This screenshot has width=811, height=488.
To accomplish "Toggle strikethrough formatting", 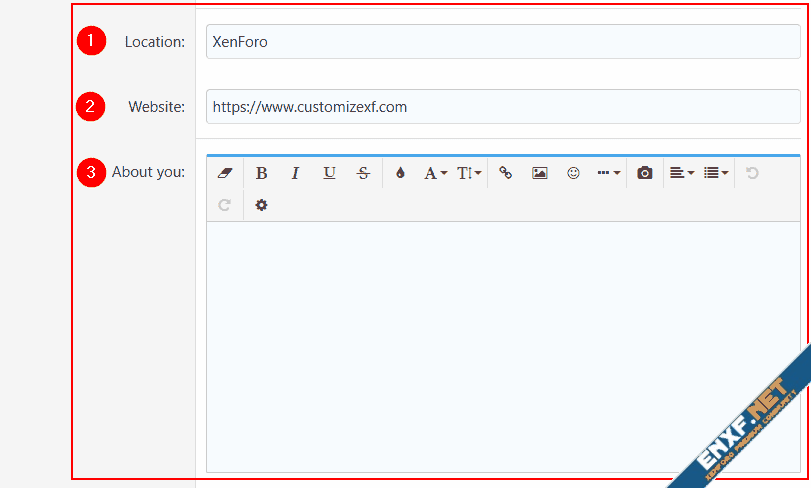I will pyautogui.click(x=363, y=173).
